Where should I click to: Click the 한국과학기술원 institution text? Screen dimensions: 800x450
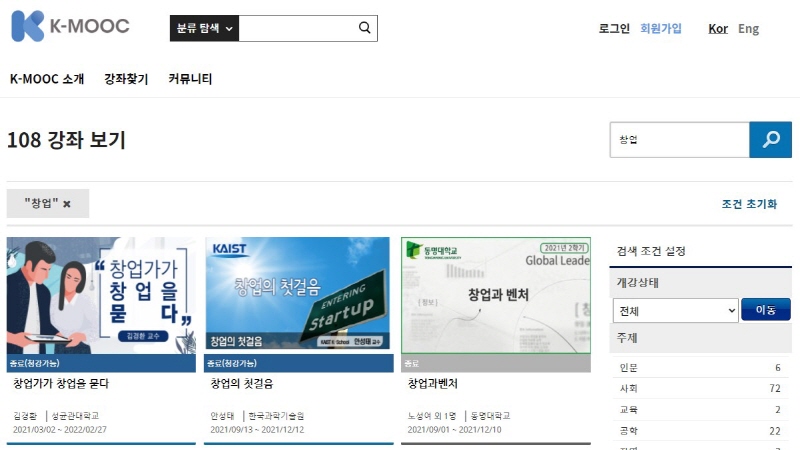point(276,416)
